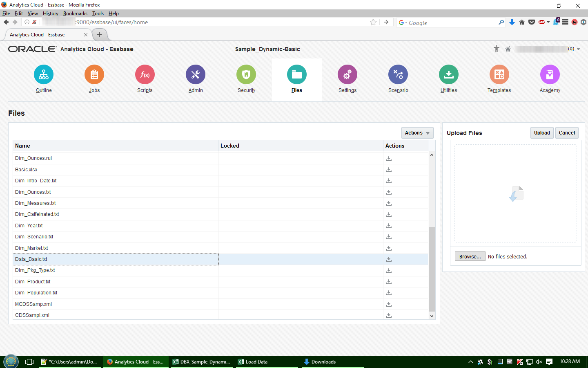Open the Firefox hamburger menu

click(565, 22)
